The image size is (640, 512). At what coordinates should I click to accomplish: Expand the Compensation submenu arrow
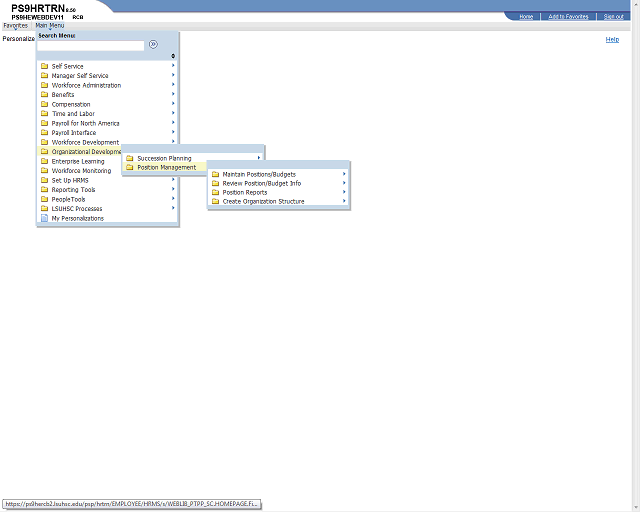tap(173, 103)
